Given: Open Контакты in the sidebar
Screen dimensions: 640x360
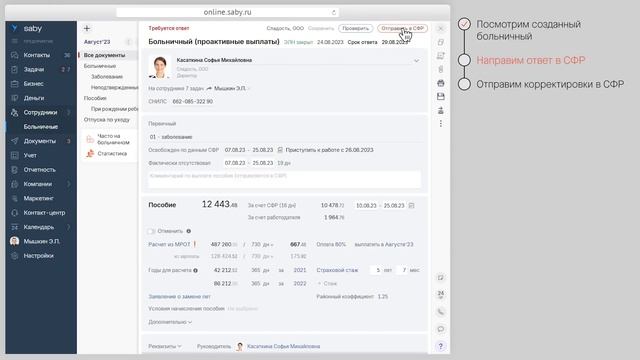Looking at the screenshot, I should pyautogui.click(x=36, y=55).
